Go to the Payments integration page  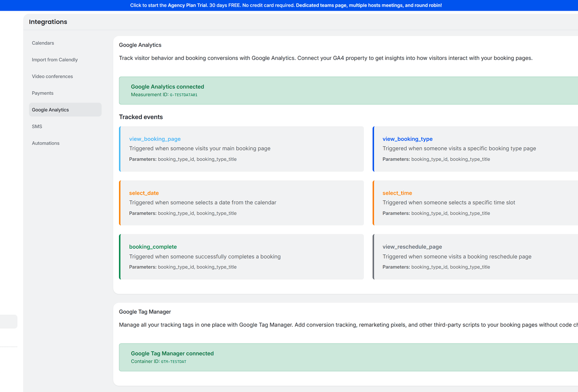[42, 93]
